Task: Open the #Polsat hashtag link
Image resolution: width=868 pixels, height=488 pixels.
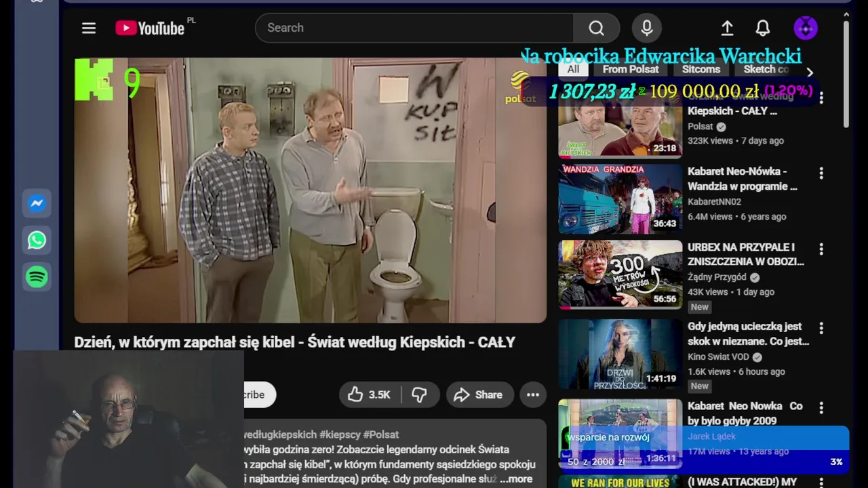Action: [x=381, y=434]
